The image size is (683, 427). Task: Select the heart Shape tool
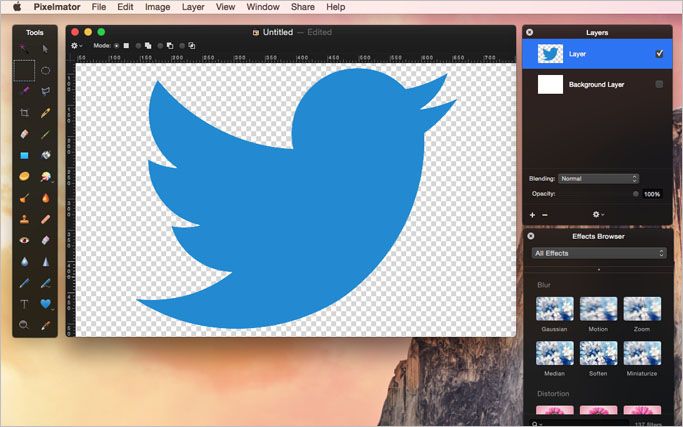[45, 304]
